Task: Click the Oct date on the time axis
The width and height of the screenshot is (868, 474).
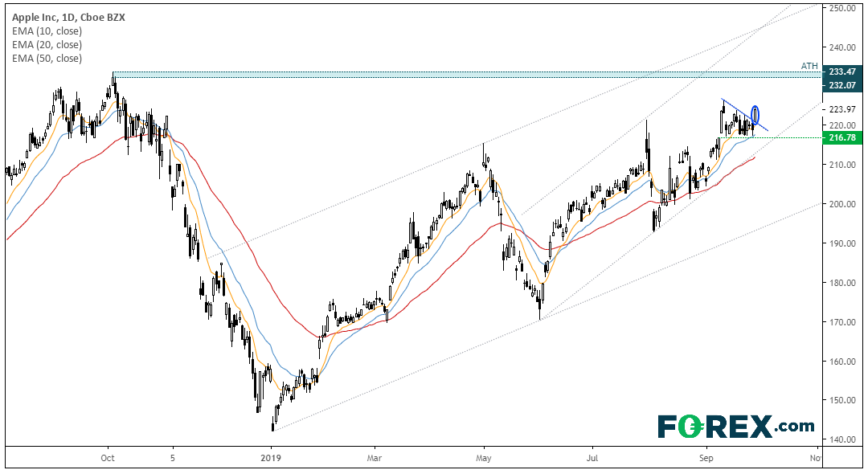Action: (108, 458)
